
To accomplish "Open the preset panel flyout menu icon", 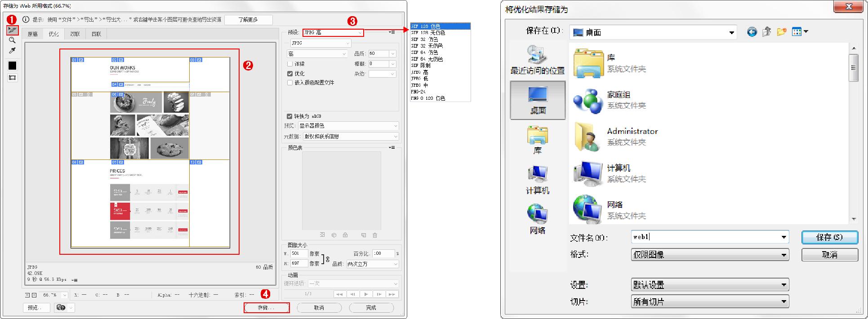I will point(392,32).
